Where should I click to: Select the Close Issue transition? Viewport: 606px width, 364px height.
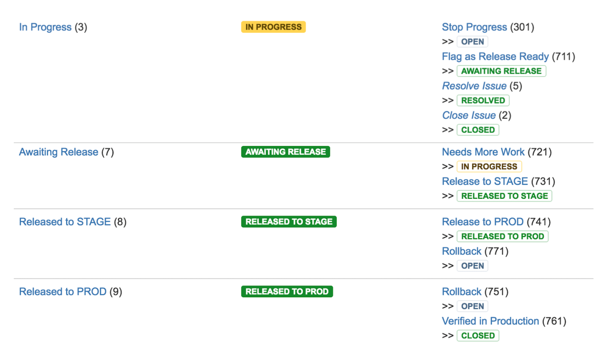click(x=469, y=115)
